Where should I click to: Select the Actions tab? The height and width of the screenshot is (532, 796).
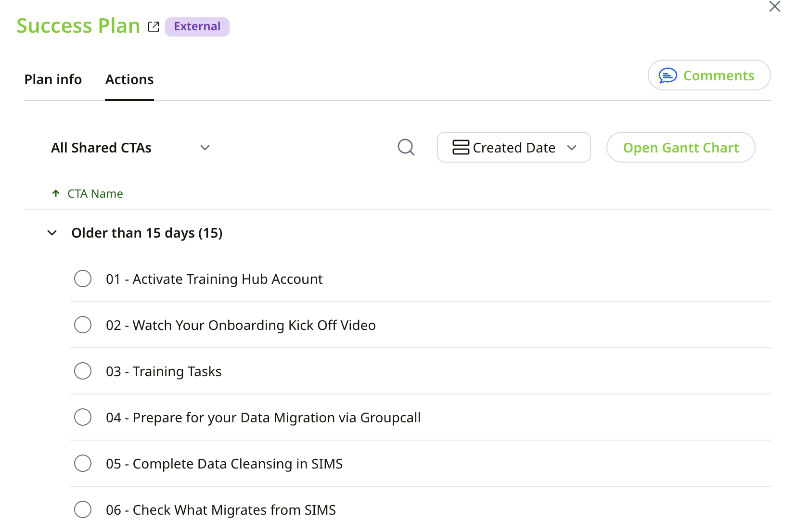click(x=129, y=79)
